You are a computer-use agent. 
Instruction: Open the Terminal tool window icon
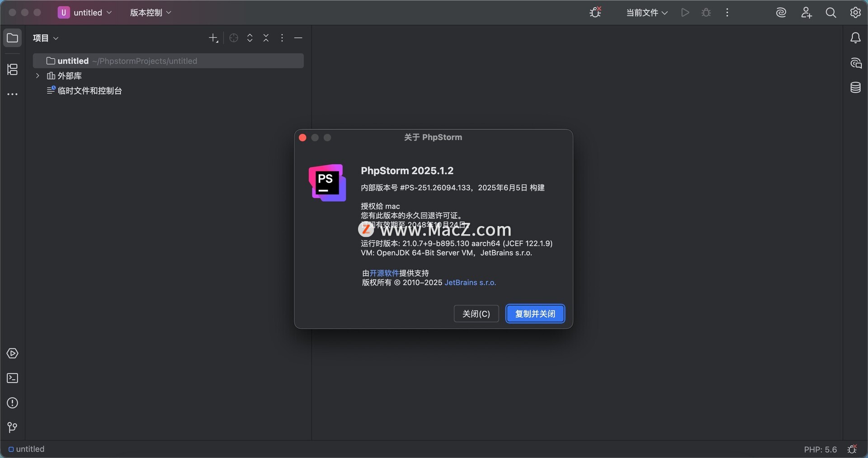(12, 378)
